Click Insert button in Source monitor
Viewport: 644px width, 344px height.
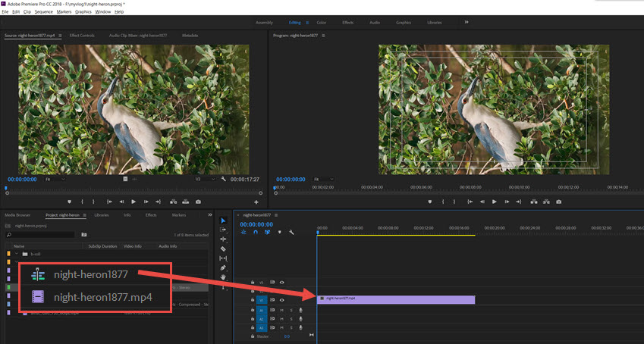click(x=173, y=202)
